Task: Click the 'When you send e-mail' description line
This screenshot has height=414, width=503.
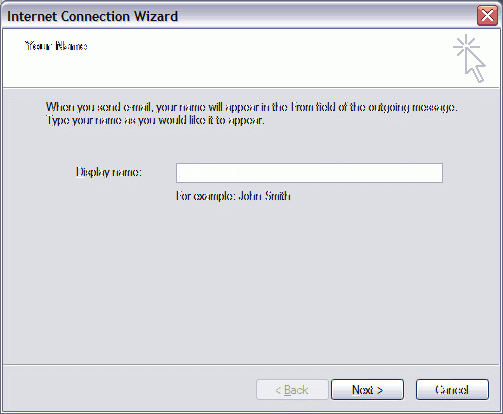Action: coord(251,107)
